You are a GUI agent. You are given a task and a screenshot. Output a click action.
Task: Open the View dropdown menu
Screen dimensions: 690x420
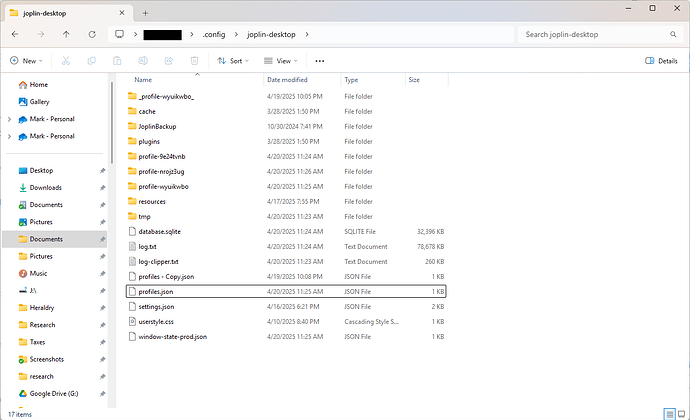[x=281, y=61]
